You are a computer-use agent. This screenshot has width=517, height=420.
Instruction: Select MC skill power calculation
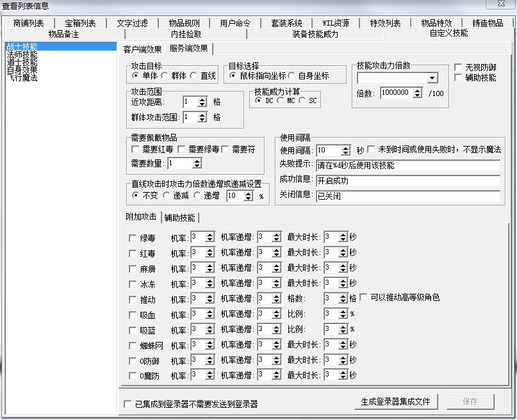(x=281, y=101)
